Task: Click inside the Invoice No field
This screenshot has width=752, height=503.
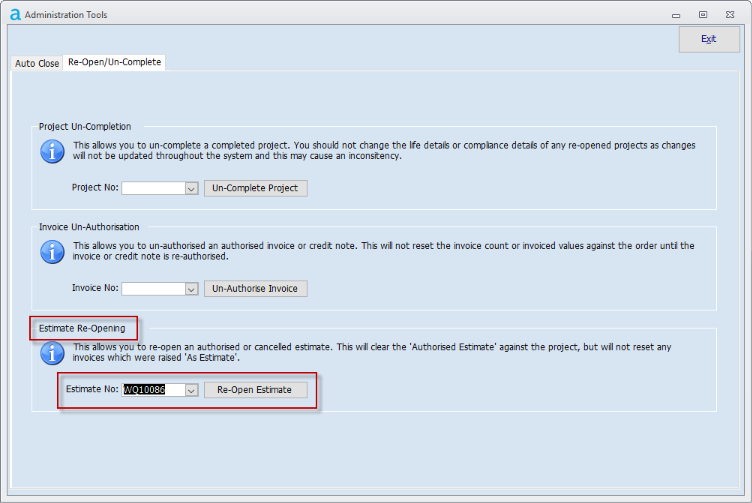Action: point(152,289)
